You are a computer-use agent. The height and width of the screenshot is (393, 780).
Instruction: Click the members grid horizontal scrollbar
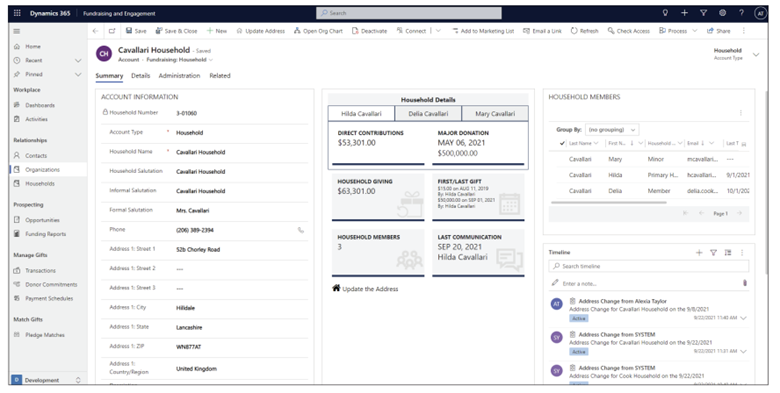pos(608,202)
